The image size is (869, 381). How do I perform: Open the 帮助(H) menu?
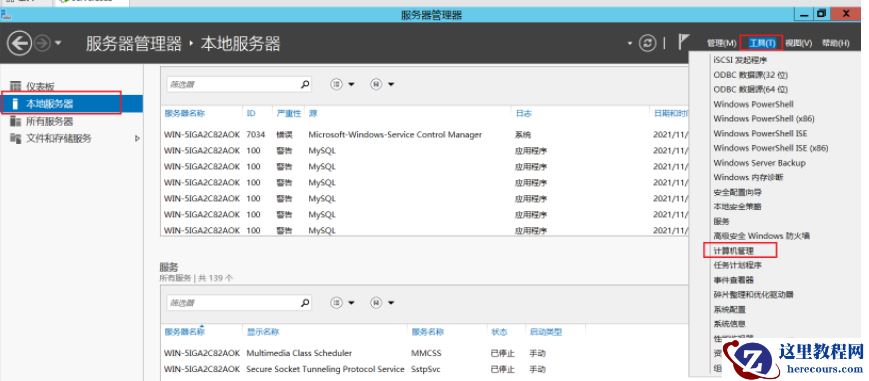click(836, 43)
